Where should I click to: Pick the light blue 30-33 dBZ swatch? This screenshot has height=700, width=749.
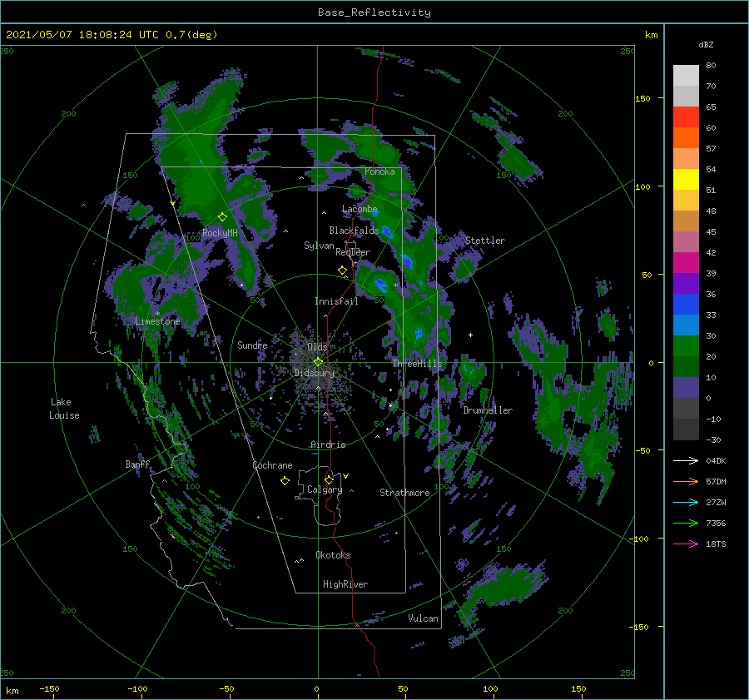click(x=686, y=325)
